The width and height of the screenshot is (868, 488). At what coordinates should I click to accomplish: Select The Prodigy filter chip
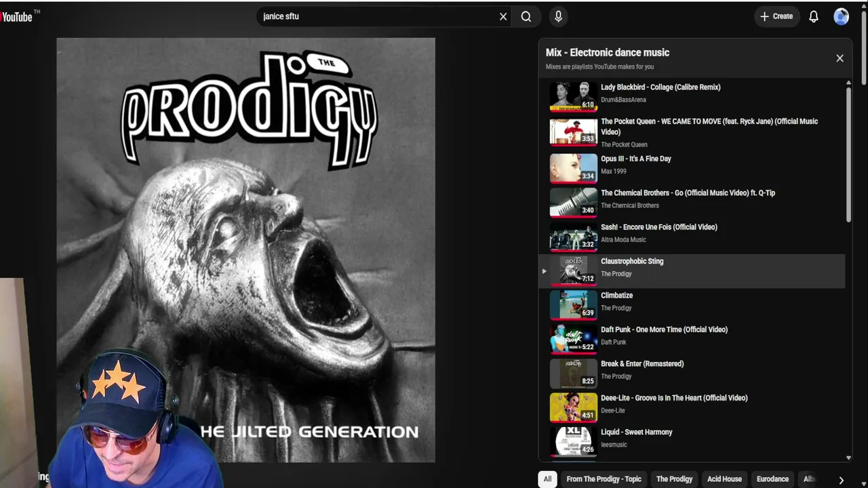[x=674, y=479]
